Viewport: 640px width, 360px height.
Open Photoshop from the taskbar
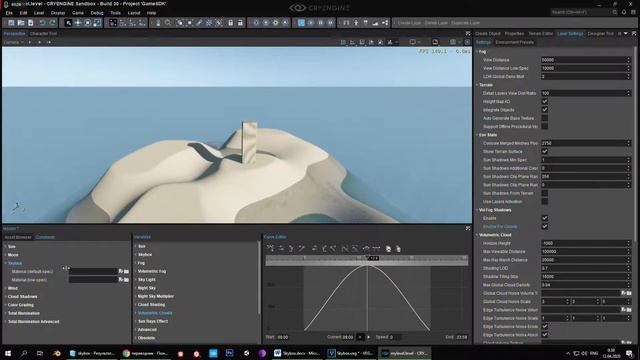(x=229, y=353)
